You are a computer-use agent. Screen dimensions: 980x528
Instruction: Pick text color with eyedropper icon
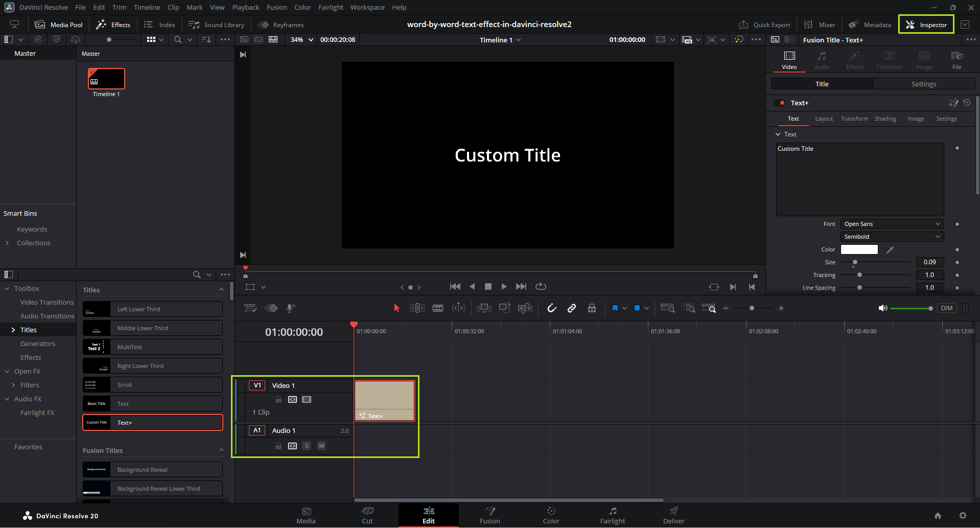click(x=890, y=250)
